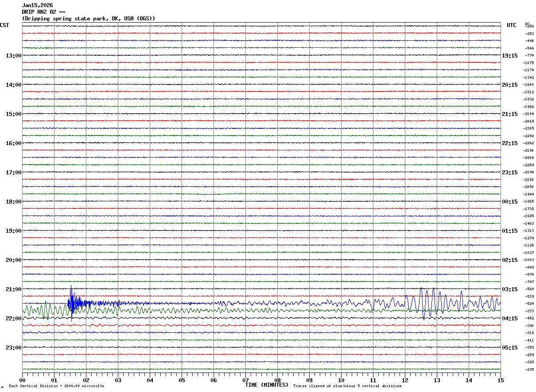
Task: Select the 23:00 CST time label
Action: [13, 347]
